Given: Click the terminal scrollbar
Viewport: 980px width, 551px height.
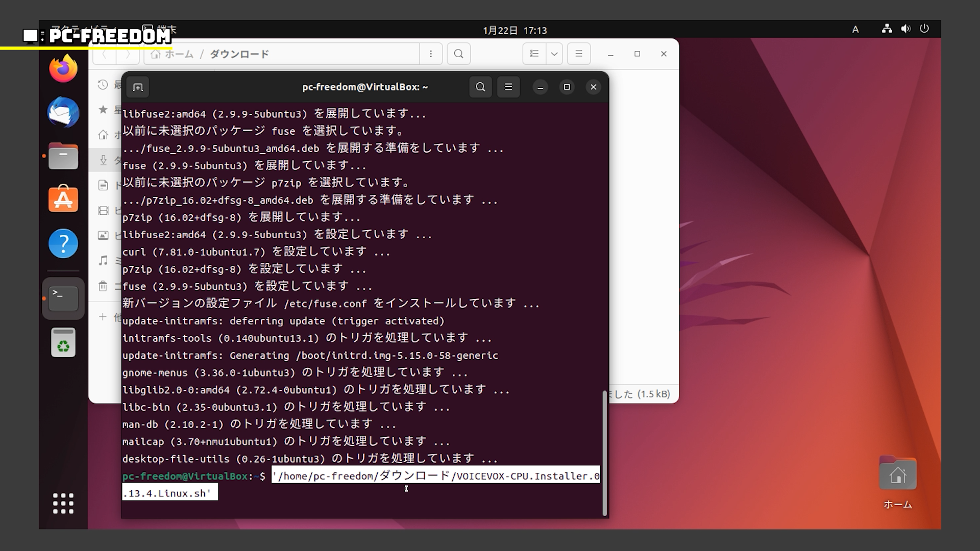Looking at the screenshot, I should [605, 453].
